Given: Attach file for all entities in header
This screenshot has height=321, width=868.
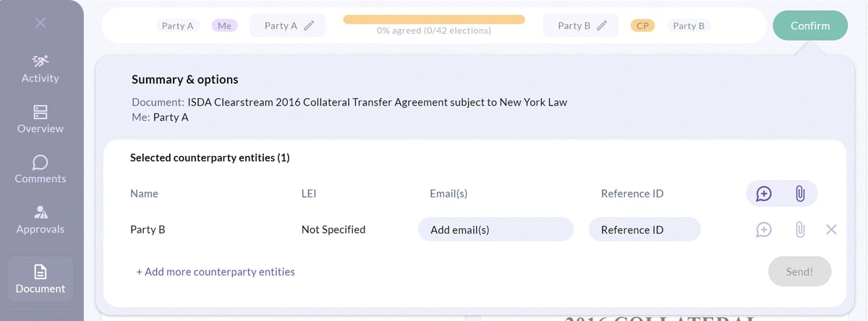Looking at the screenshot, I should coord(800,194).
